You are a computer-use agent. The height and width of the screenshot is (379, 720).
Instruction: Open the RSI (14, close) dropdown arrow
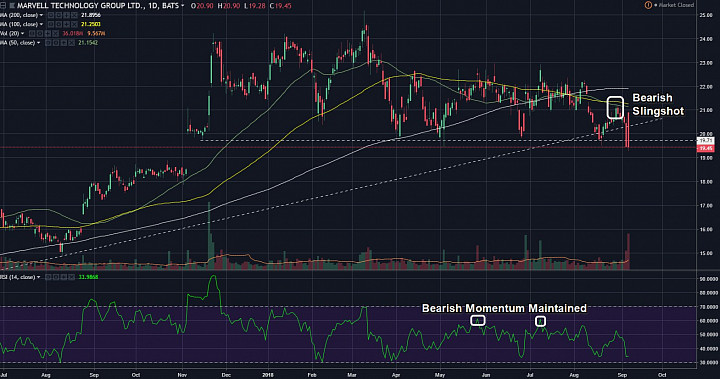click(39, 277)
